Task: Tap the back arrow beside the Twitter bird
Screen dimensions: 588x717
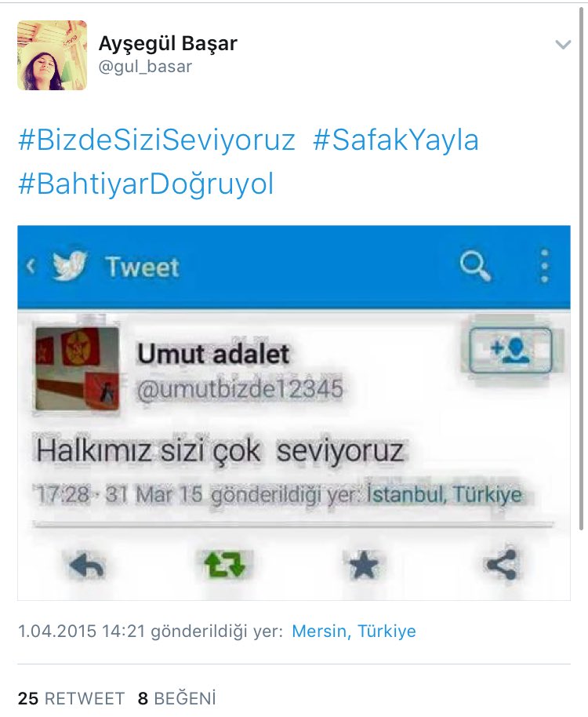Action: (x=31, y=266)
